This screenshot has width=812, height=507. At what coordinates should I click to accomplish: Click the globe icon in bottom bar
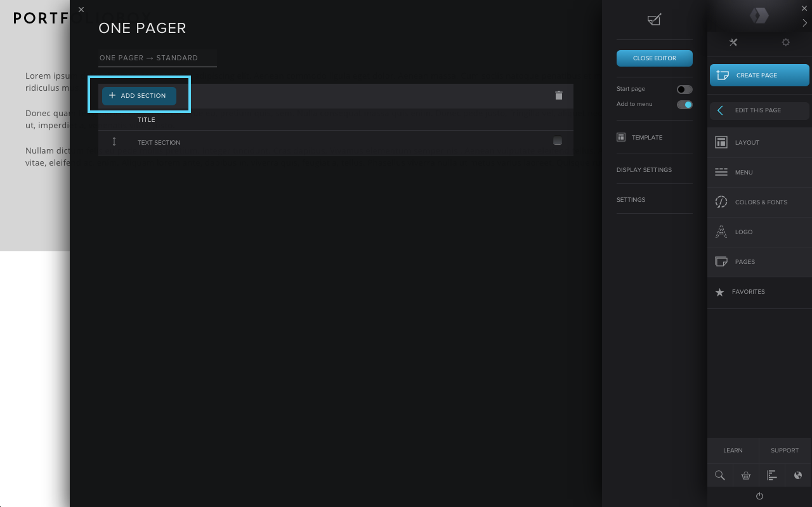click(x=798, y=475)
